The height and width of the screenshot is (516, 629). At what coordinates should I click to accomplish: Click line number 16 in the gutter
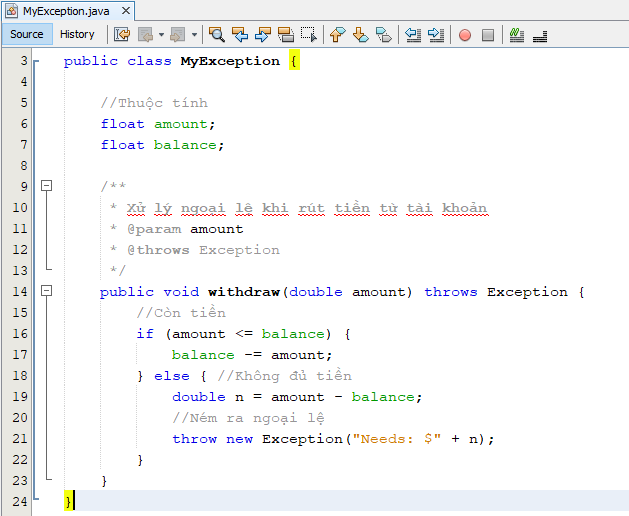(x=20, y=333)
